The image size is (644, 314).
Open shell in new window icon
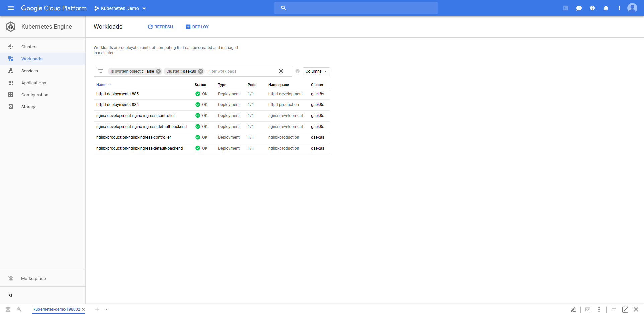(x=625, y=309)
